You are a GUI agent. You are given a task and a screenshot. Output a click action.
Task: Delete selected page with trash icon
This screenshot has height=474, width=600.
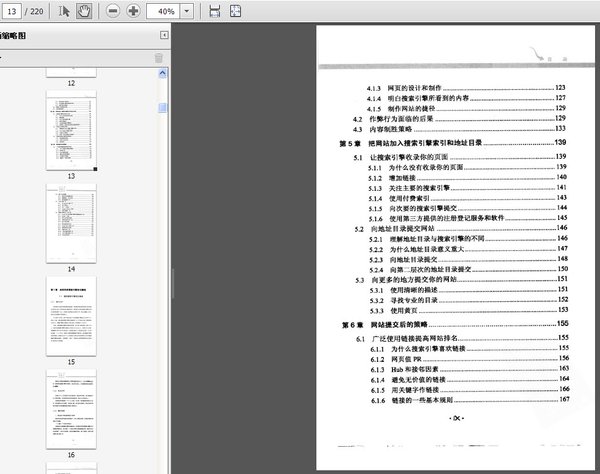pyautogui.click(x=159, y=58)
